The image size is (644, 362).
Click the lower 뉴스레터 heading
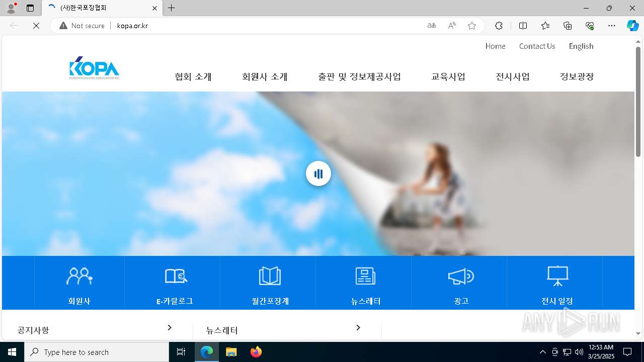coord(222,330)
